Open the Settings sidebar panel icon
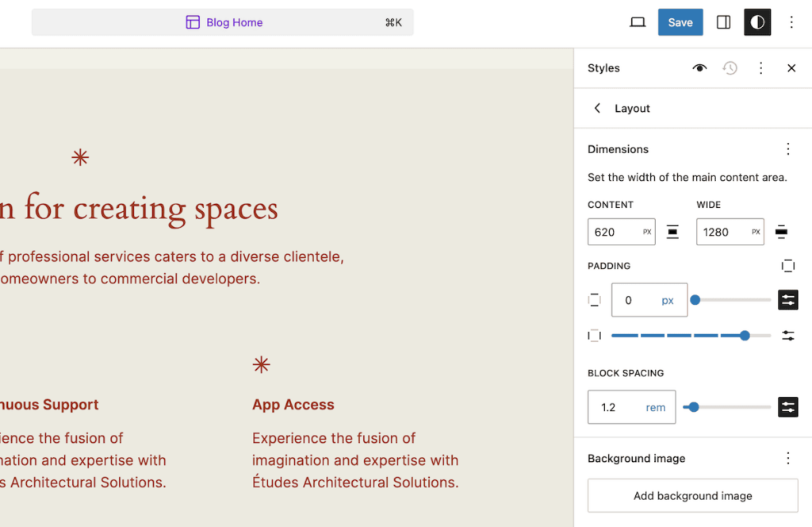This screenshot has height=527, width=812. click(x=723, y=21)
